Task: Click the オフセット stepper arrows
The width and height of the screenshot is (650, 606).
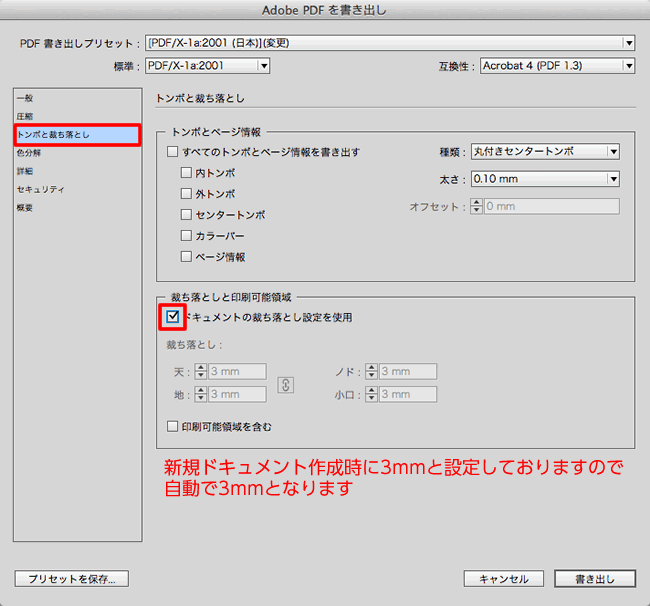Action: (x=476, y=206)
